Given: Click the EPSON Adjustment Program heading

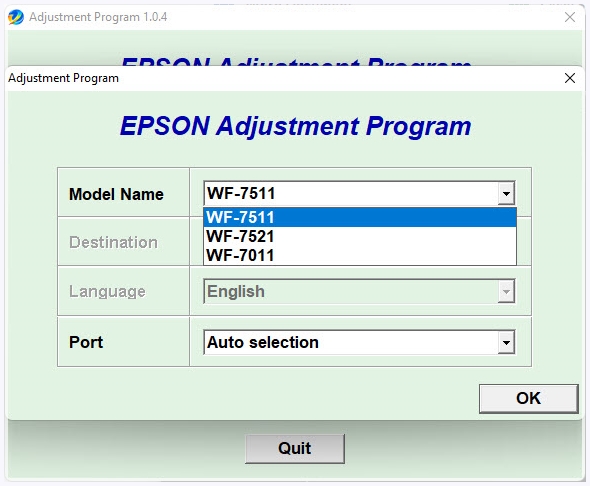Looking at the screenshot, I should click(x=295, y=126).
